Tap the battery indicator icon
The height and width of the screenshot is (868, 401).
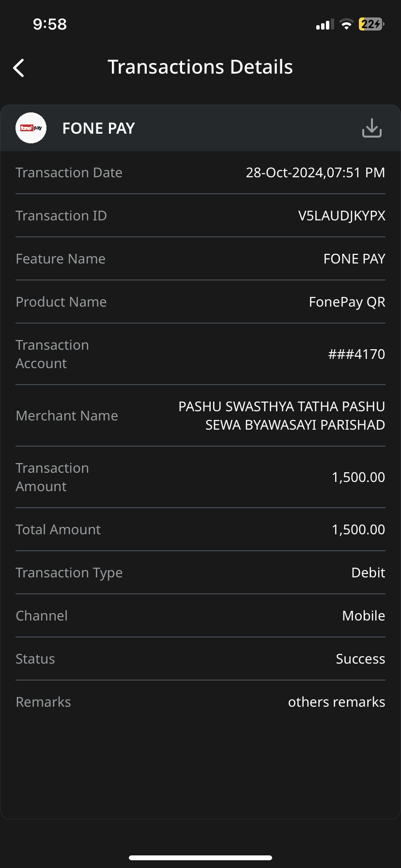coord(371,24)
